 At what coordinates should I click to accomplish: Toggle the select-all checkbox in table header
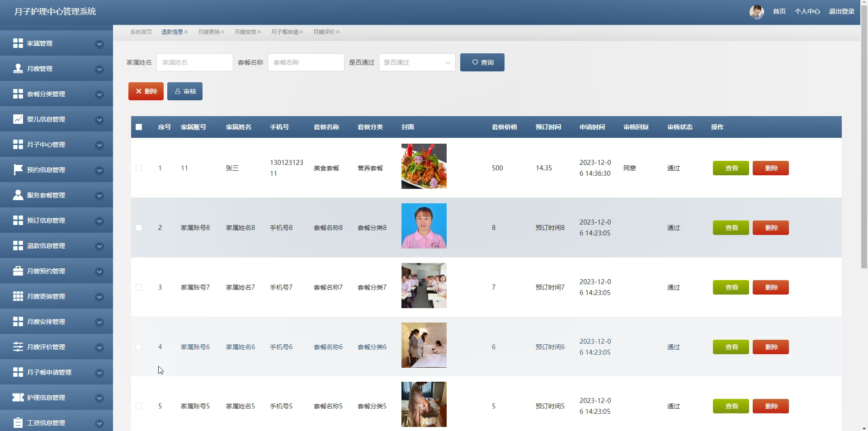tap(139, 127)
